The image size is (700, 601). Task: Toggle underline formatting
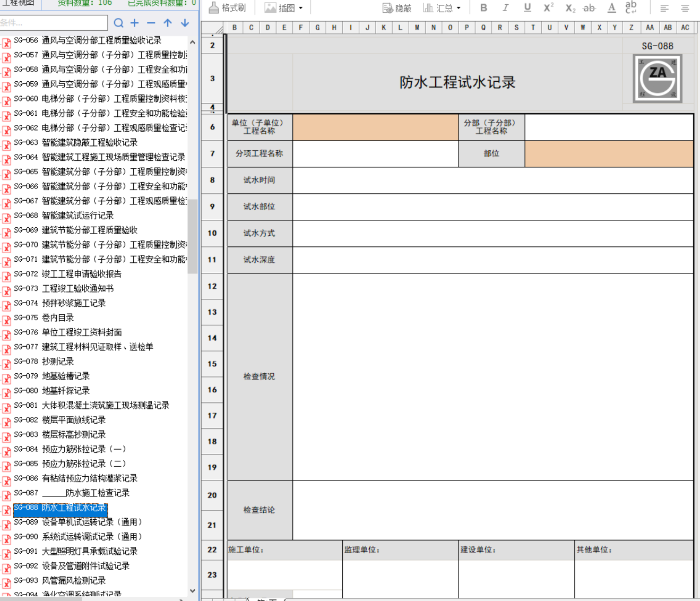[527, 7]
